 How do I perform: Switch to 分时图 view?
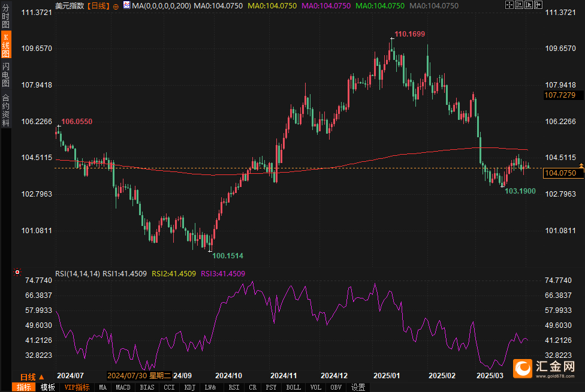tap(5, 16)
